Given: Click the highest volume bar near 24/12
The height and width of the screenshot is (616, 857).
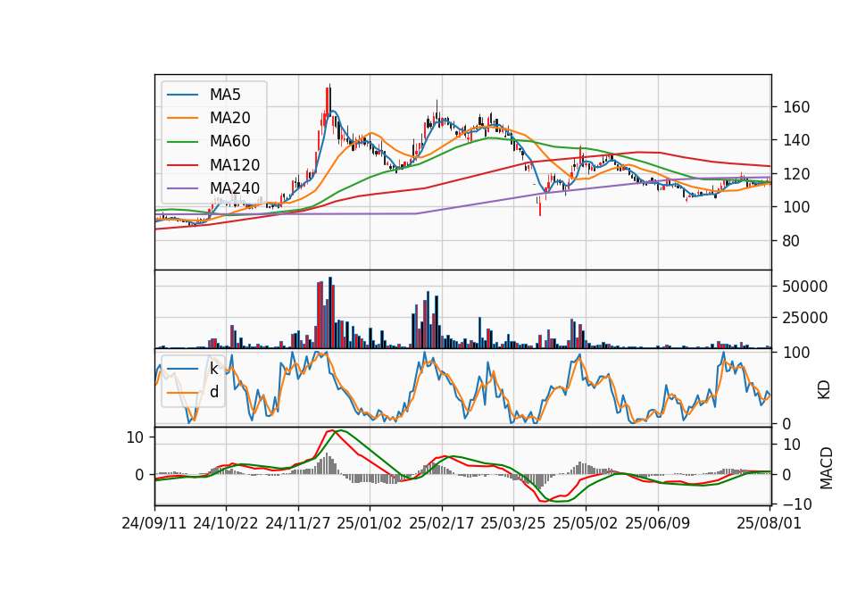Looking at the screenshot, I should [330, 312].
